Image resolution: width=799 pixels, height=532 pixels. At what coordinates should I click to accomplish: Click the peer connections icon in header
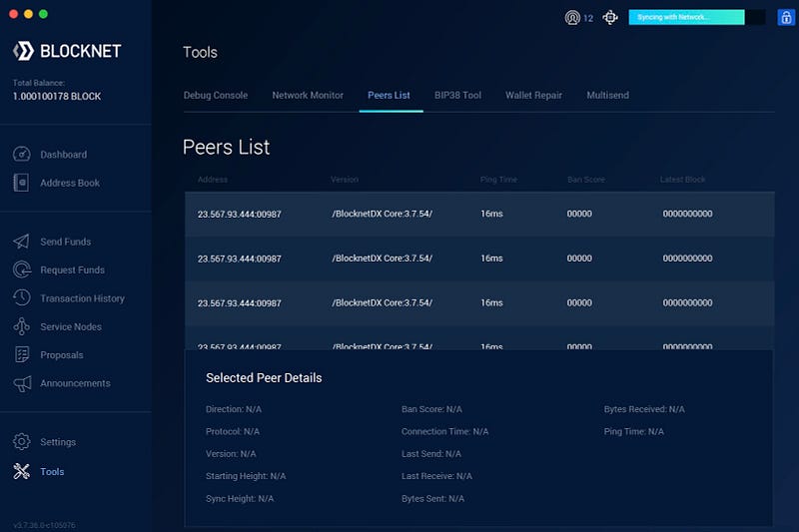click(572, 18)
